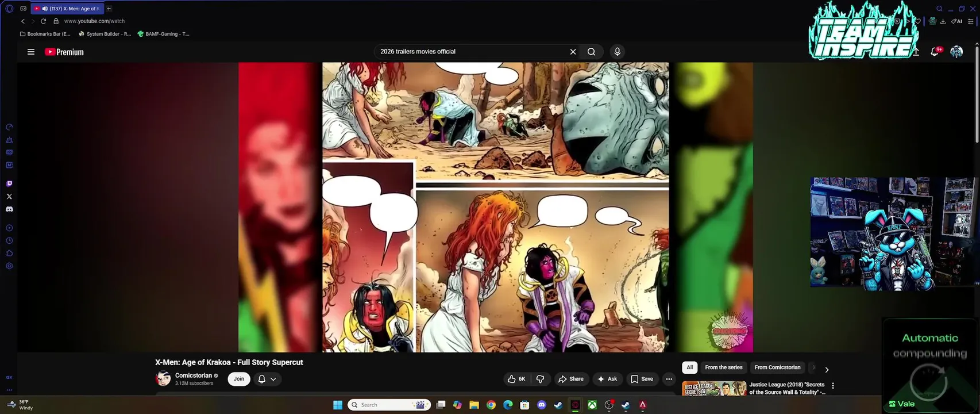The width and height of the screenshot is (980, 414).
Task: Share the X-Men video
Action: (x=571, y=379)
